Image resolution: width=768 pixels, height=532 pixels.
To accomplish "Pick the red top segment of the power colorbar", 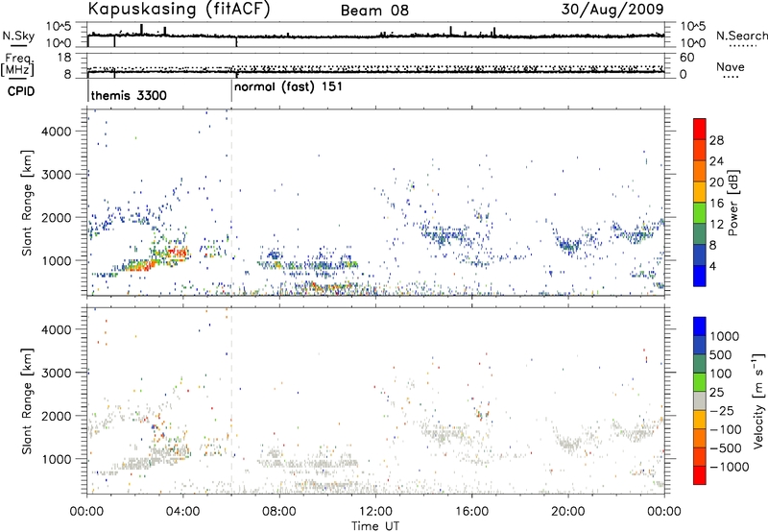I will pos(700,129).
